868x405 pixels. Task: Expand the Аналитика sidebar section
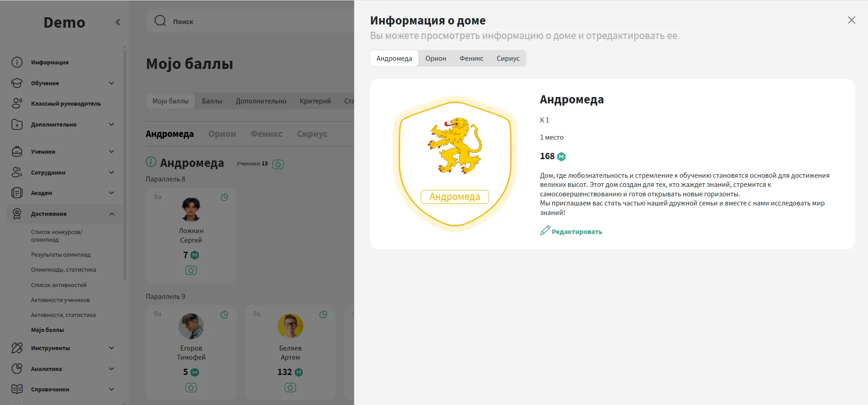pyautogui.click(x=112, y=369)
